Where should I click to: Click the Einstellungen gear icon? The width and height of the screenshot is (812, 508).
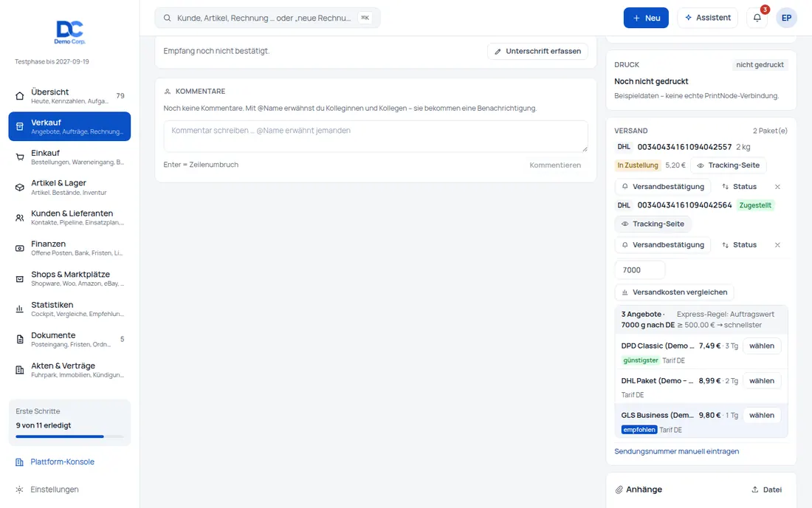point(20,490)
